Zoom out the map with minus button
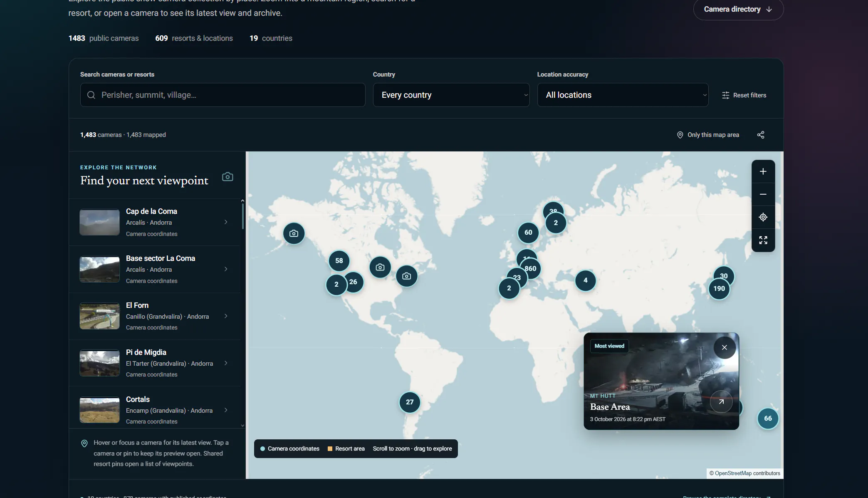Viewport: 868px width, 498px height. point(763,194)
